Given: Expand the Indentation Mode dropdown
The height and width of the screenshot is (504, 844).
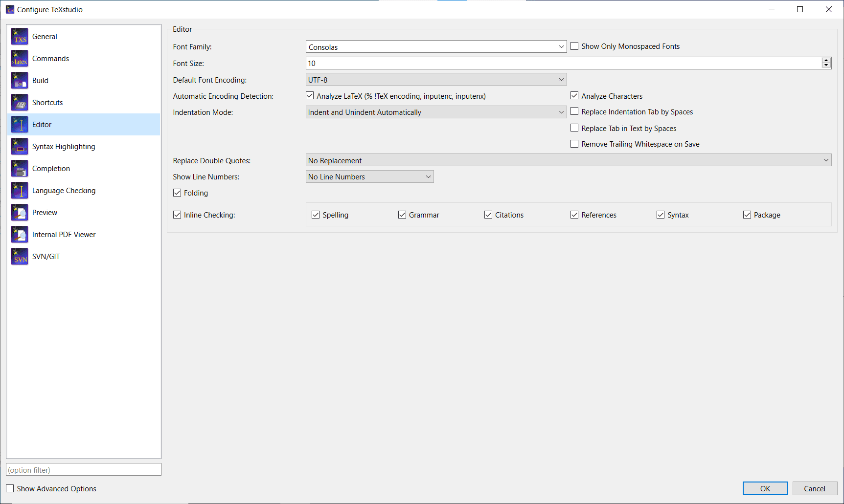Looking at the screenshot, I should (436, 112).
